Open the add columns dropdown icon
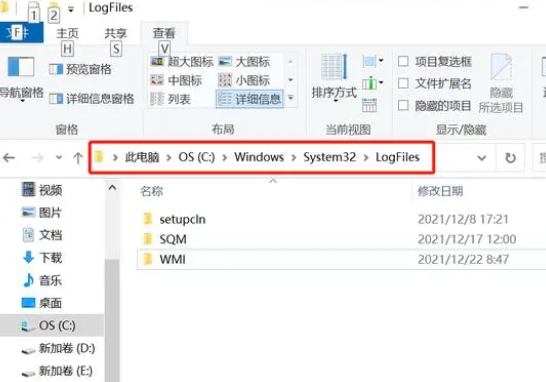Viewport: 546px width, 382px height. [x=373, y=83]
